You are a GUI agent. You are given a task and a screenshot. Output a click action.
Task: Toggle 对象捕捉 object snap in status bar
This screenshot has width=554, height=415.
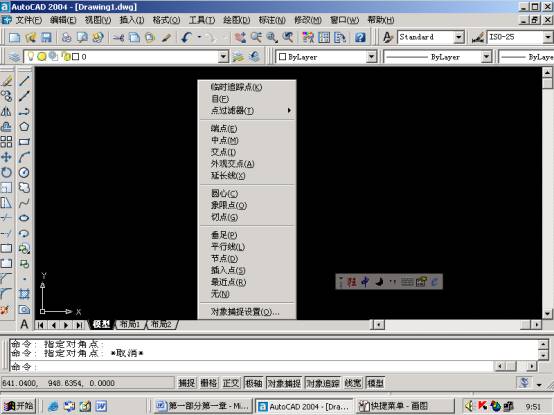(x=284, y=383)
